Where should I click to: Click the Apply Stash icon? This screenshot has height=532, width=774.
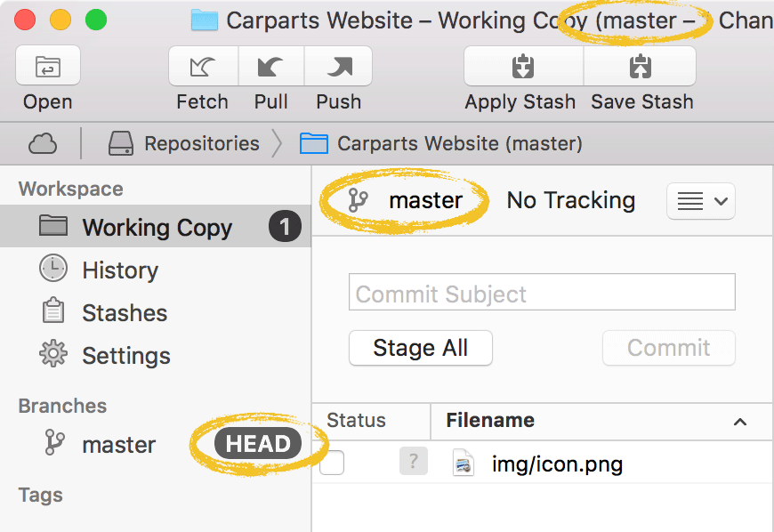[523, 67]
